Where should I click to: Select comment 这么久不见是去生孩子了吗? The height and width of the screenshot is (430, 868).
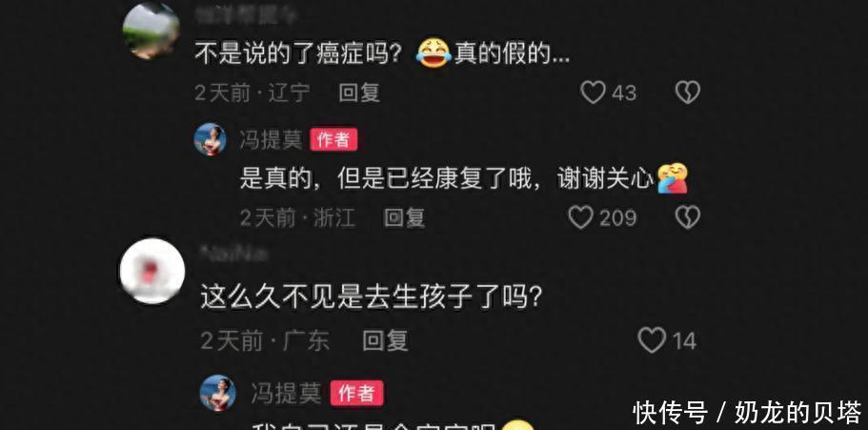pos(371,298)
